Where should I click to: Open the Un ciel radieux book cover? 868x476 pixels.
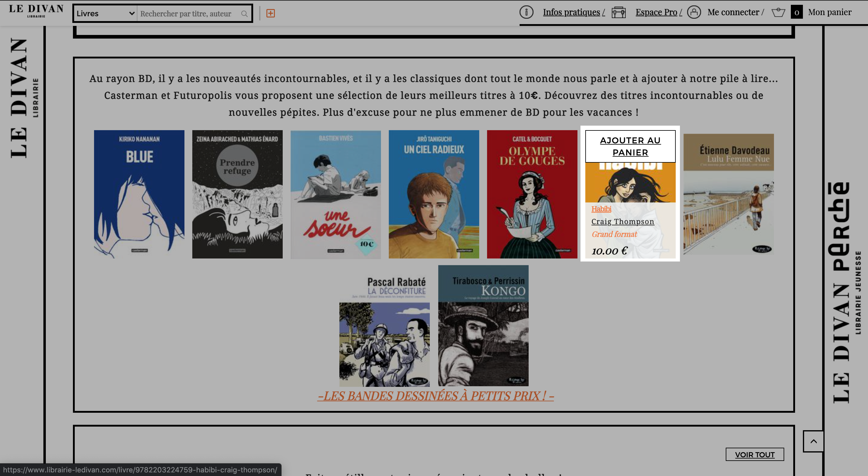pyautogui.click(x=434, y=194)
